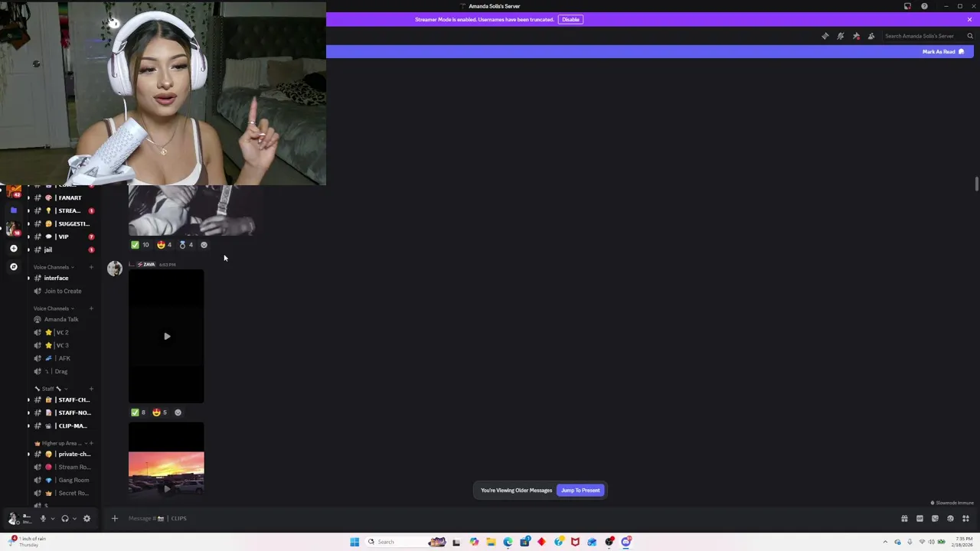The height and width of the screenshot is (551, 980).
Task: Toggle headphones deafen
Action: tap(65, 519)
